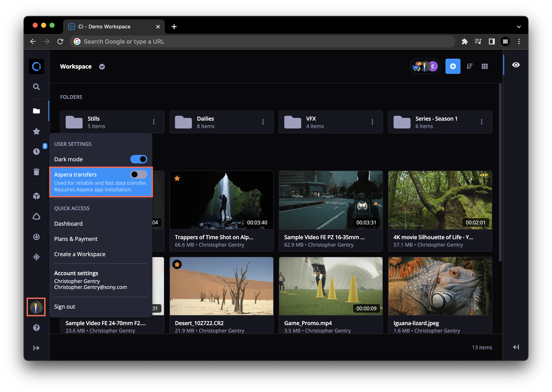Open recent activity clock icon
The height and width of the screenshot is (392, 552).
click(36, 151)
